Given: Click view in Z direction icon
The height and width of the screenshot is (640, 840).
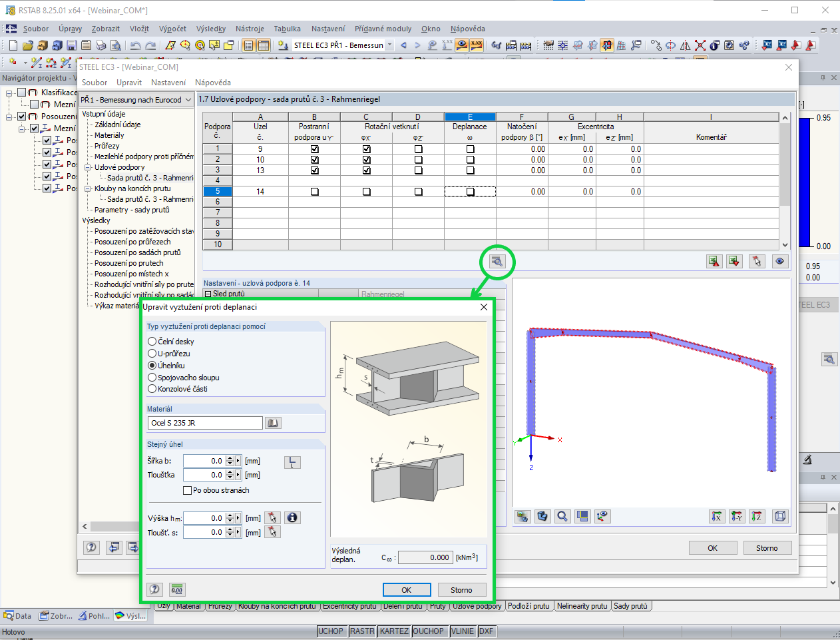Looking at the screenshot, I should click(757, 516).
